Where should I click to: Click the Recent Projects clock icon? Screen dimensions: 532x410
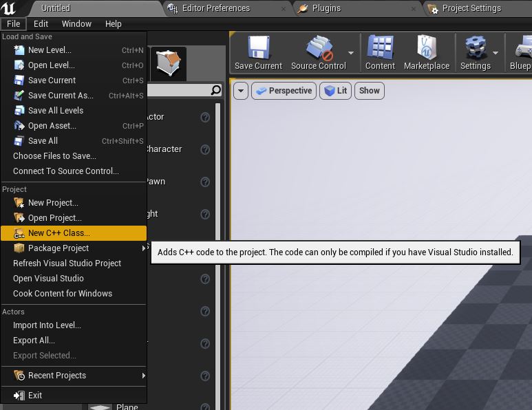click(x=19, y=376)
